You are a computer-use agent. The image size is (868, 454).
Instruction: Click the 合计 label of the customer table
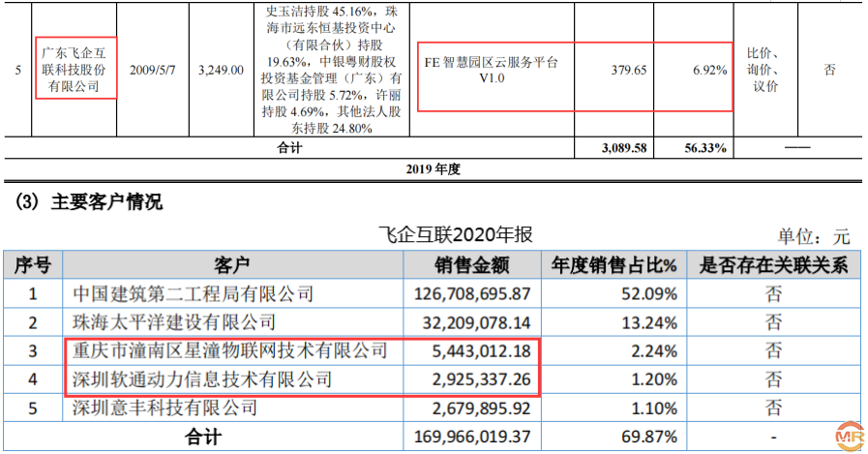point(203,437)
